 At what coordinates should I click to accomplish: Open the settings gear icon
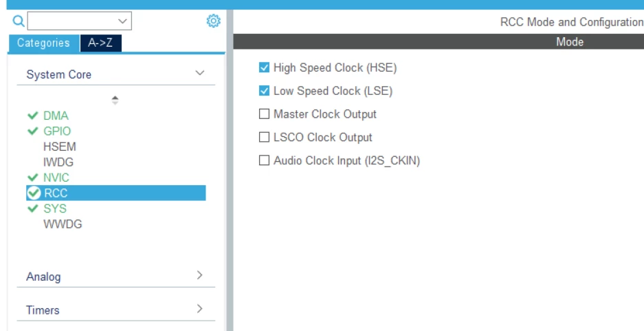click(x=213, y=21)
